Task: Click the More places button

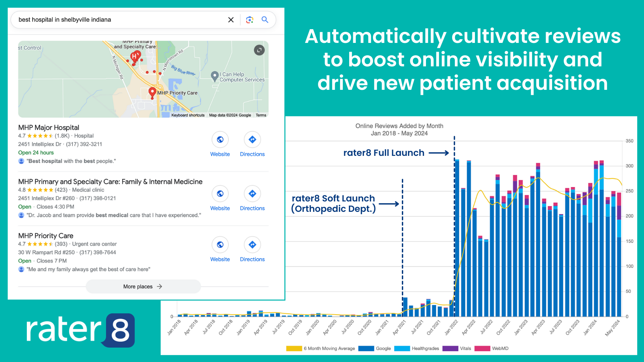Action: 143,287
